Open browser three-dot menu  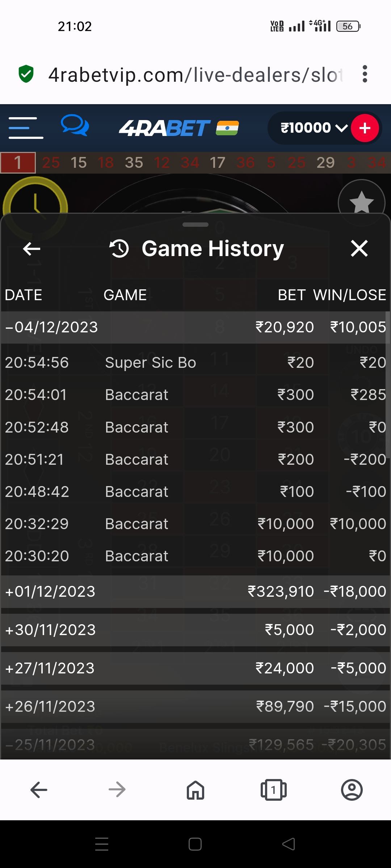click(x=365, y=74)
